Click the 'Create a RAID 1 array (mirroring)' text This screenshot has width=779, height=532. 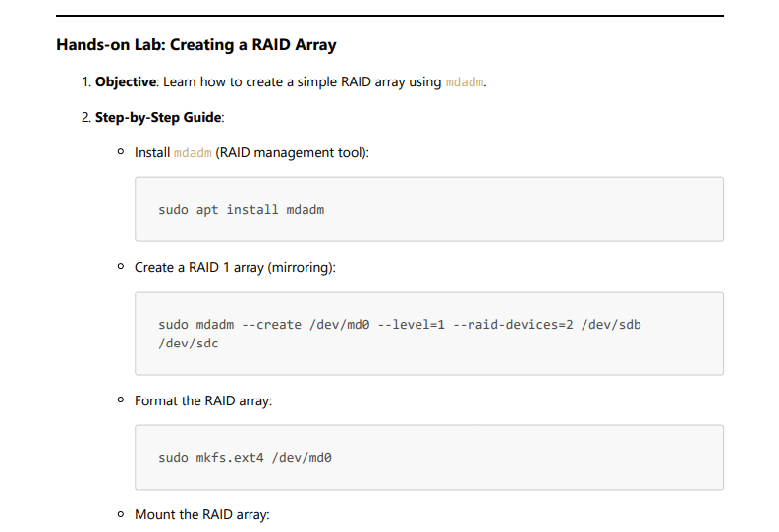tap(235, 268)
